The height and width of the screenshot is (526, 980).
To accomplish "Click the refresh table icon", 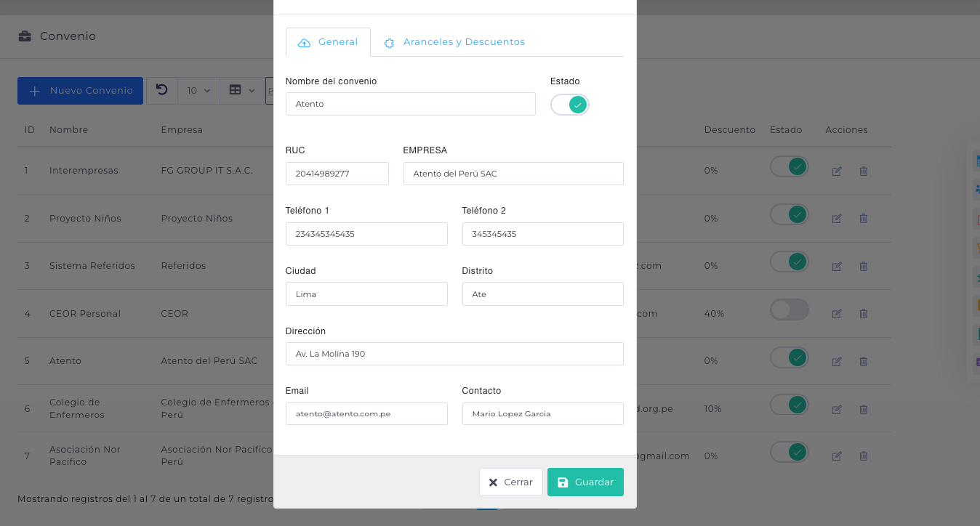I will (162, 90).
